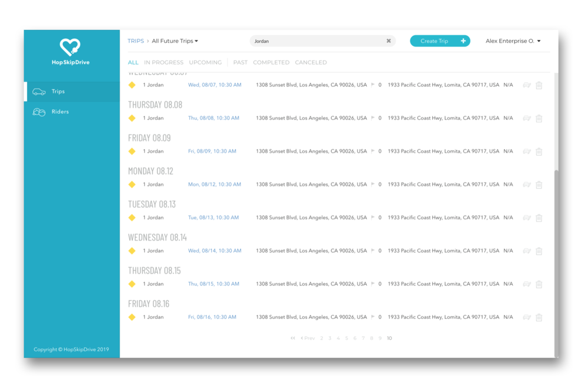This screenshot has height=387, width=588.
Task: Click the HopSkipDrive heart logo
Action: coord(70,47)
